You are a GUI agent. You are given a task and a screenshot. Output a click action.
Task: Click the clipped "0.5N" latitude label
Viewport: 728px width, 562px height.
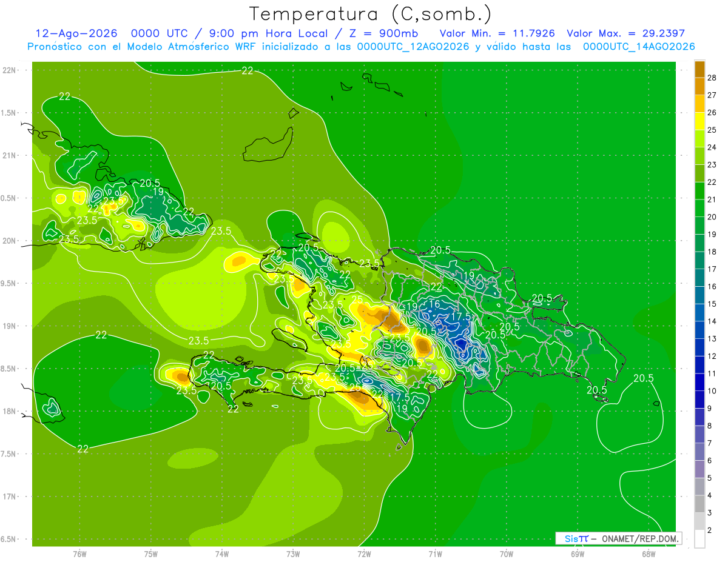tap(8, 198)
